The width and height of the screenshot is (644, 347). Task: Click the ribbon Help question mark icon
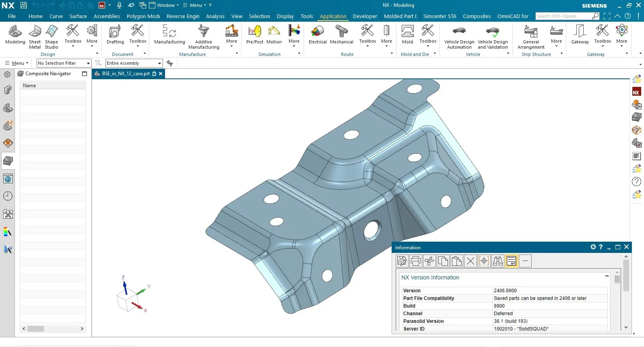tap(627, 16)
